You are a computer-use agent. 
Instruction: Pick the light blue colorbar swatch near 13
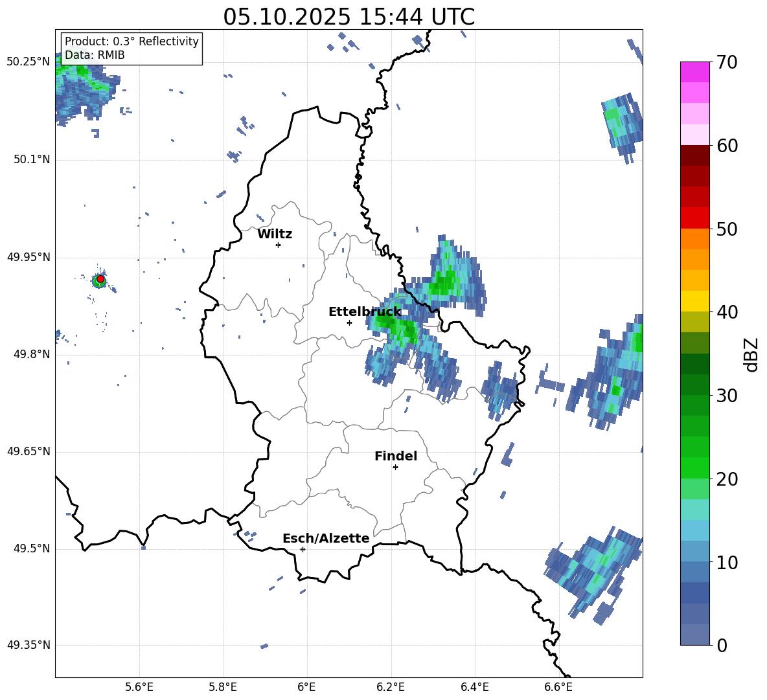pos(694,530)
